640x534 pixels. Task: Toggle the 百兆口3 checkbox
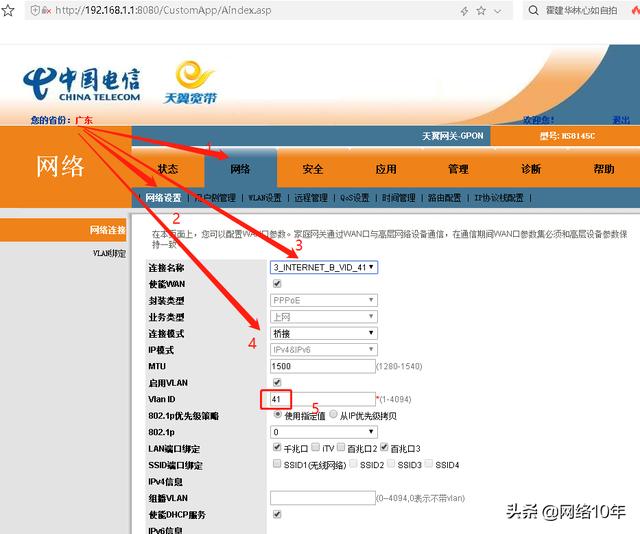pos(384,447)
